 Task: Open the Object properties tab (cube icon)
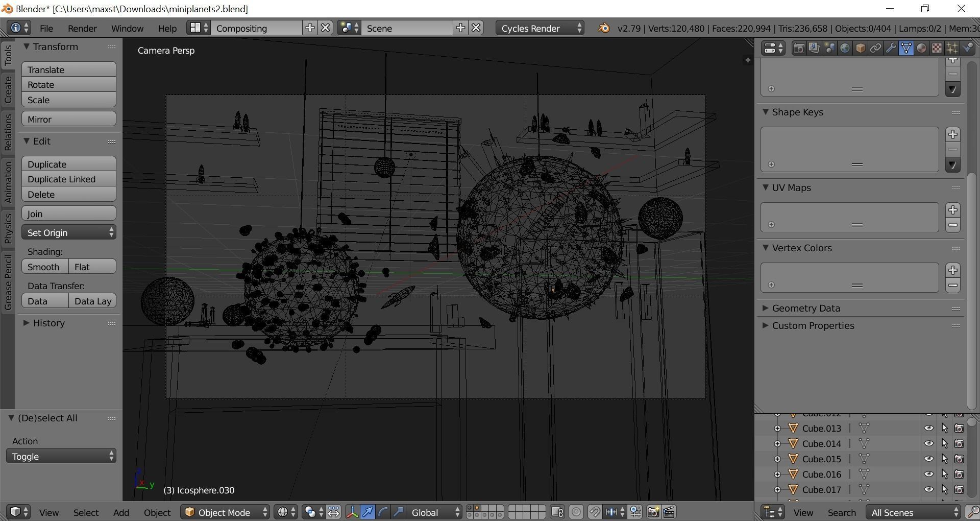pos(860,48)
